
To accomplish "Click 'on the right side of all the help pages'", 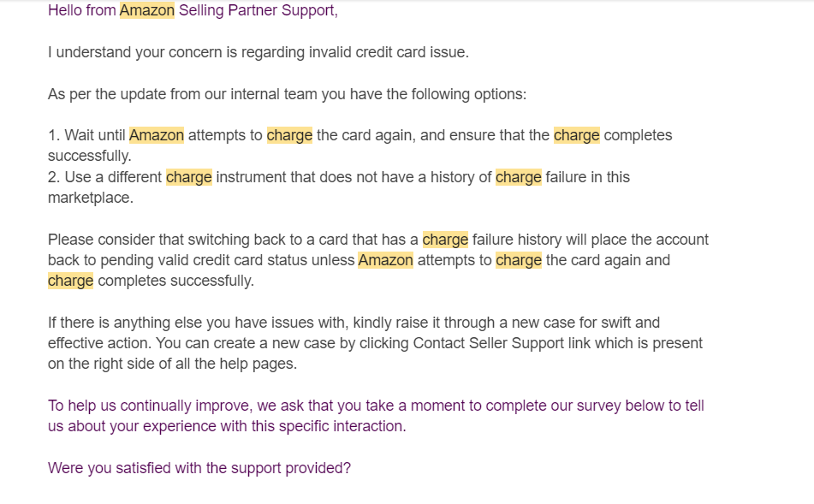I will [172, 364].
